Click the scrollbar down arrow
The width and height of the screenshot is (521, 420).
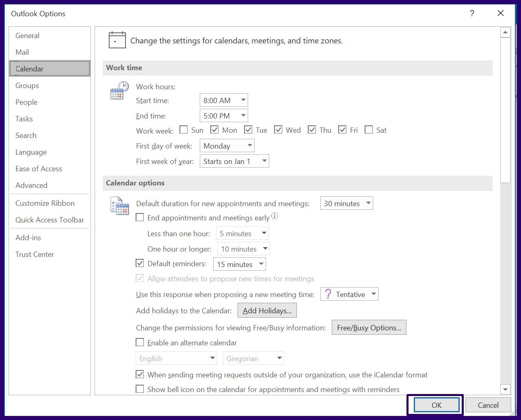[x=506, y=390]
